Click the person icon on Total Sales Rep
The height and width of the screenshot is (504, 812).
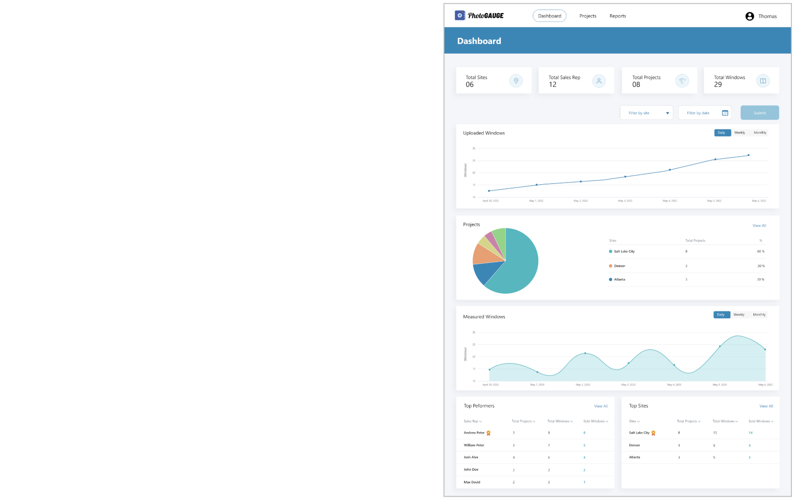599,81
